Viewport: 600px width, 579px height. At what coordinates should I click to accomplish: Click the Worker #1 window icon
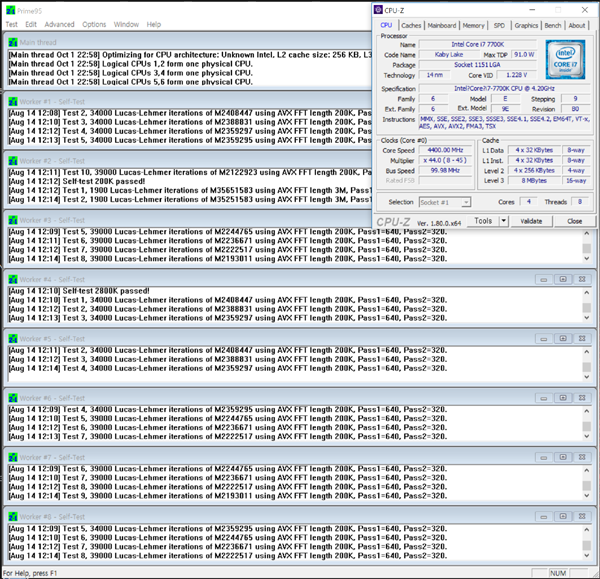click(x=13, y=102)
